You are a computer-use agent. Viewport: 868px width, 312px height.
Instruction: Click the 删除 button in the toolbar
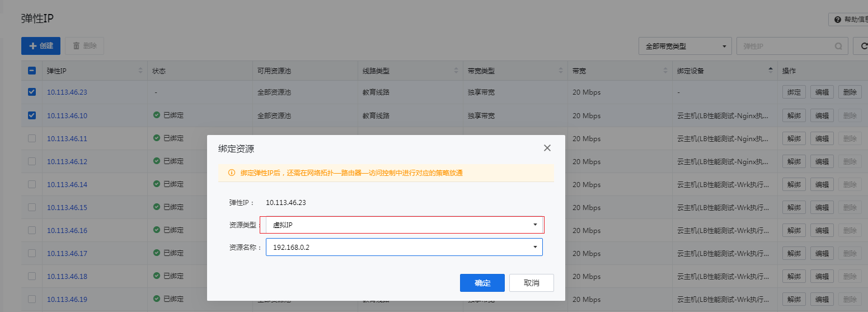point(85,46)
